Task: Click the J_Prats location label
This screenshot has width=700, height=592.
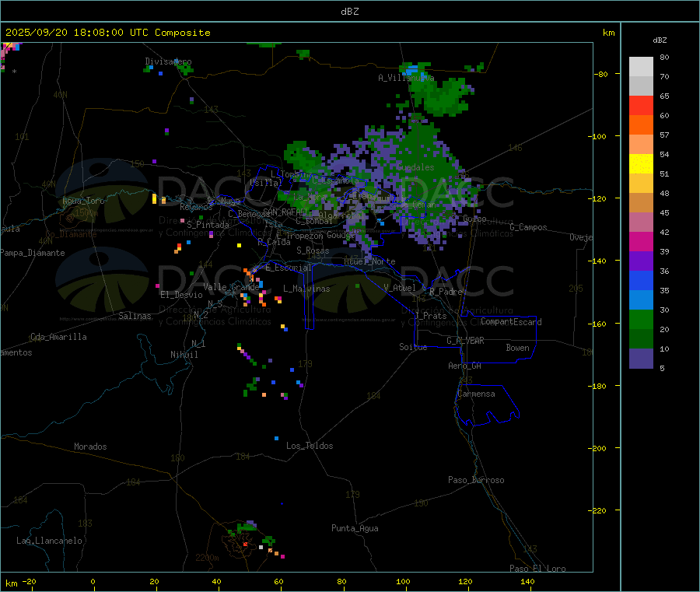Action: tap(431, 315)
